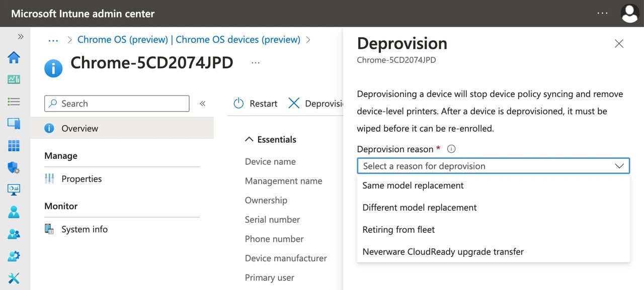Open the deprovision reason dropdown
This screenshot has height=290, width=644.
coord(493,166)
